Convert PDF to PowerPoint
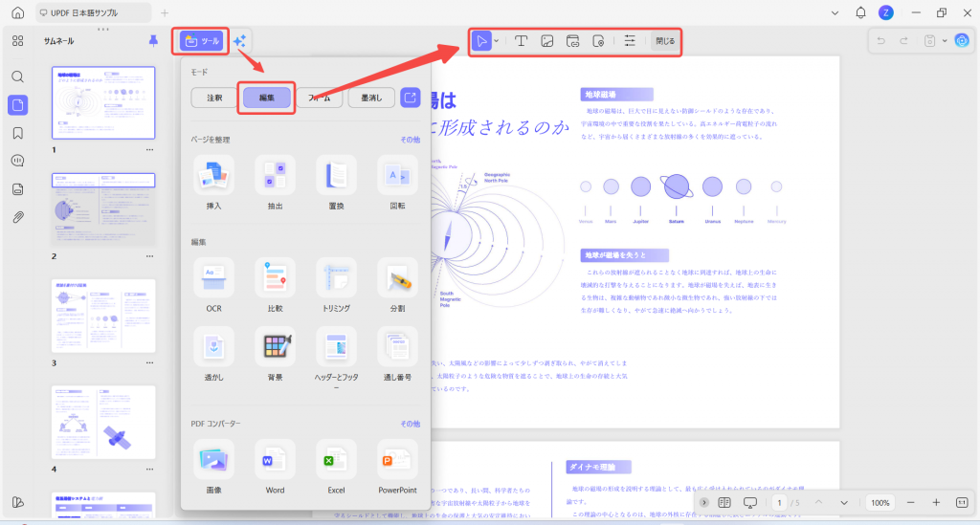The image size is (980, 525). click(x=397, y=459)
